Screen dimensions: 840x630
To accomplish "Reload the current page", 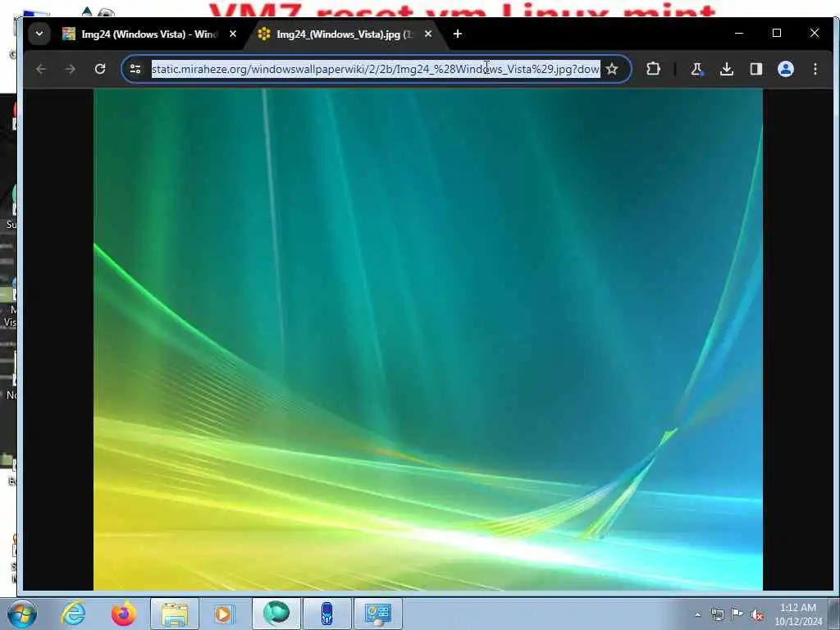I will click(99, 69).
